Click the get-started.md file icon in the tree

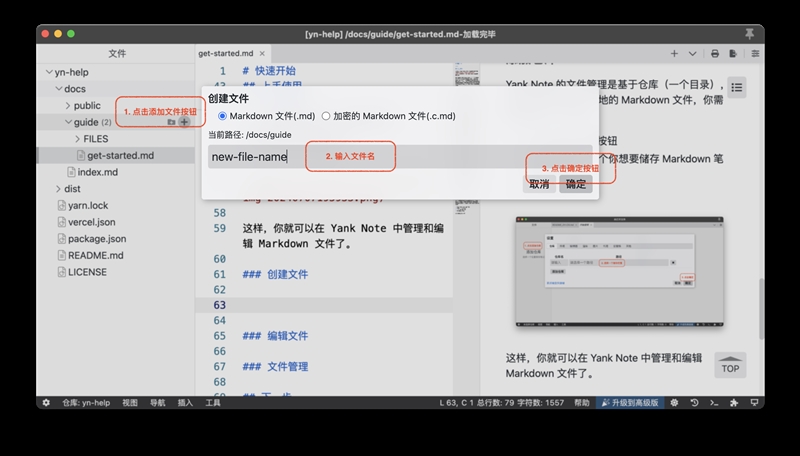pyautogui.click(x=81, y=155)
